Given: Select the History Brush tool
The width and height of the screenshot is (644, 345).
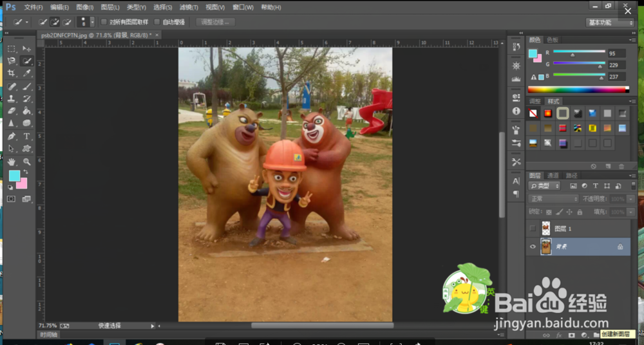Looking at the screenshot, I should tap(26, 98).
